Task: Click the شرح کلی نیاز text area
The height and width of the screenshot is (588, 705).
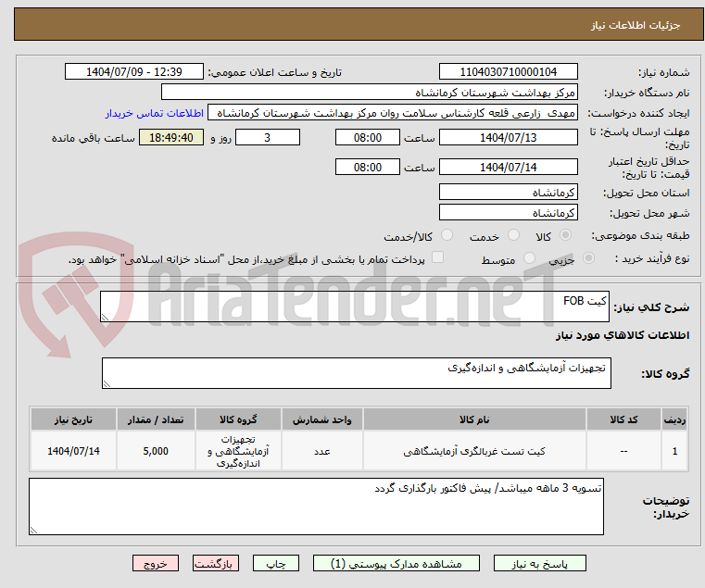Action: (x=355, y=307)
